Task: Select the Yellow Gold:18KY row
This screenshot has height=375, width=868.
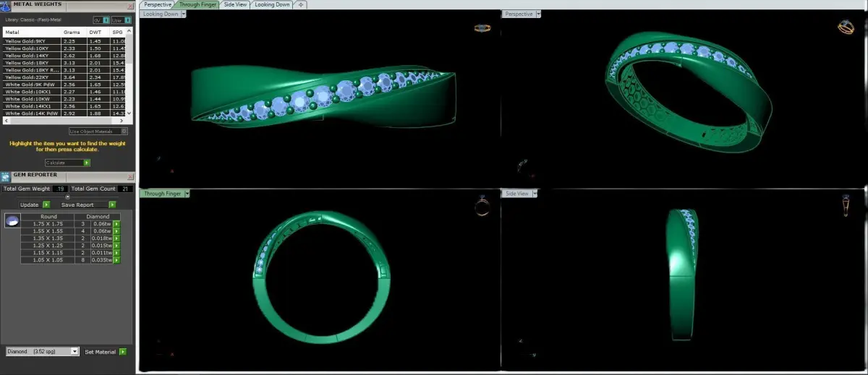Action: tap(65, 63)
